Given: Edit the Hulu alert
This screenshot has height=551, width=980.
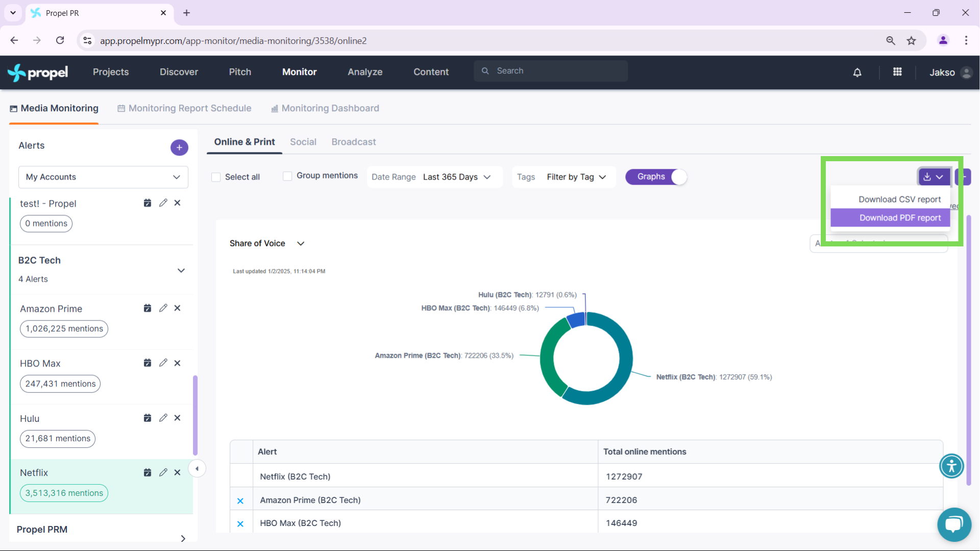Looking at the screenshot, I should point(163,418).
